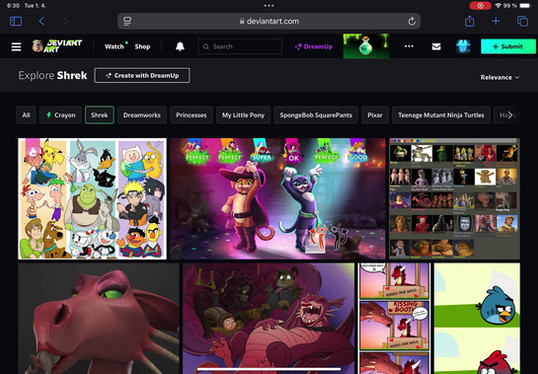The width and height of the screenshot is (538, 374).
Task: Reload the page with Safari refresh icon
Action: click(412, 21)
